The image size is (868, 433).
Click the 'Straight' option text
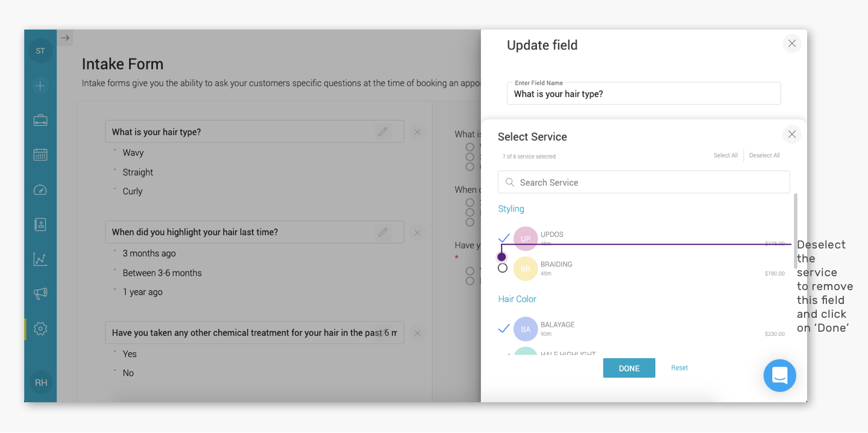[138, 172]
